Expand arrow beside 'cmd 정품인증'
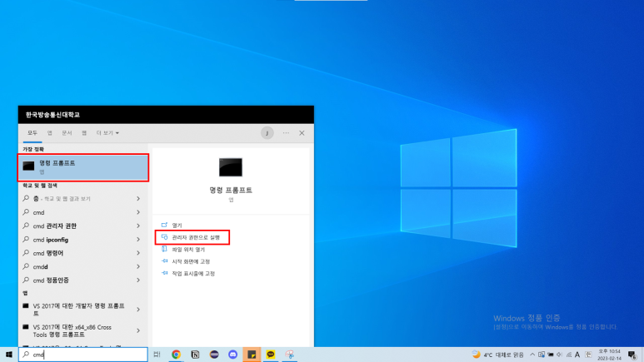Image resolution: width=644 pixels, height=362 pixels. [138, 280]
